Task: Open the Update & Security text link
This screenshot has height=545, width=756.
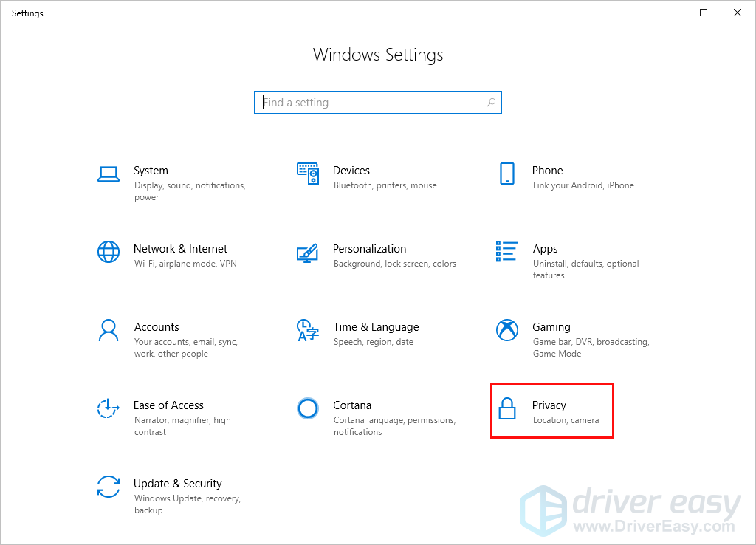Action: pyautogui.click(x=177, y=484)
